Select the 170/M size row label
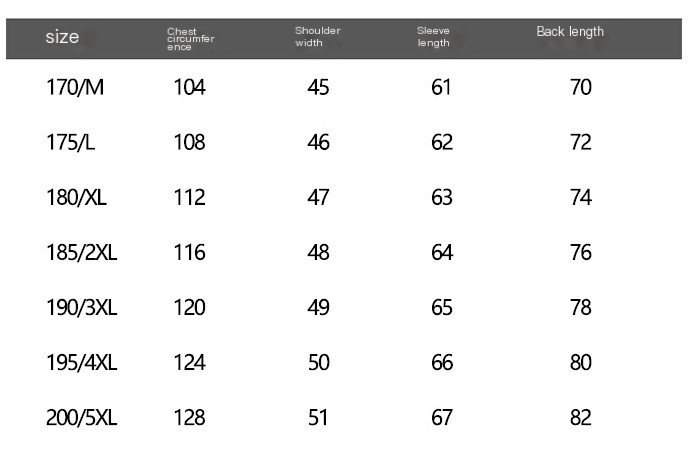700x469 pixels. tap(75, 87)
